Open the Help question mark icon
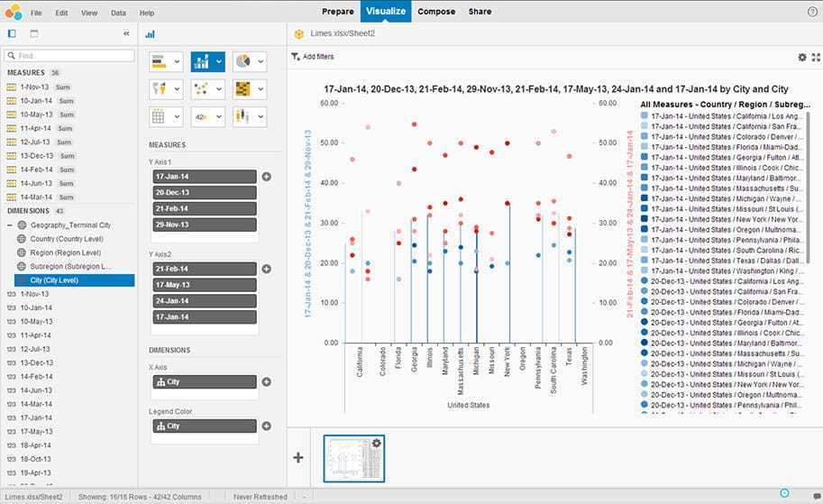Image resolution: width=823 pixels, height=504 pixels. point(812,12)
